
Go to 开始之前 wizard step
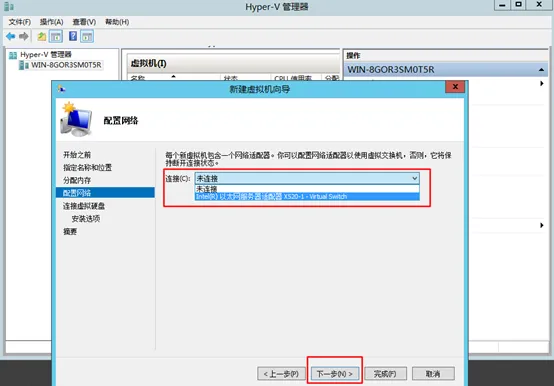[x=77, y=155]
